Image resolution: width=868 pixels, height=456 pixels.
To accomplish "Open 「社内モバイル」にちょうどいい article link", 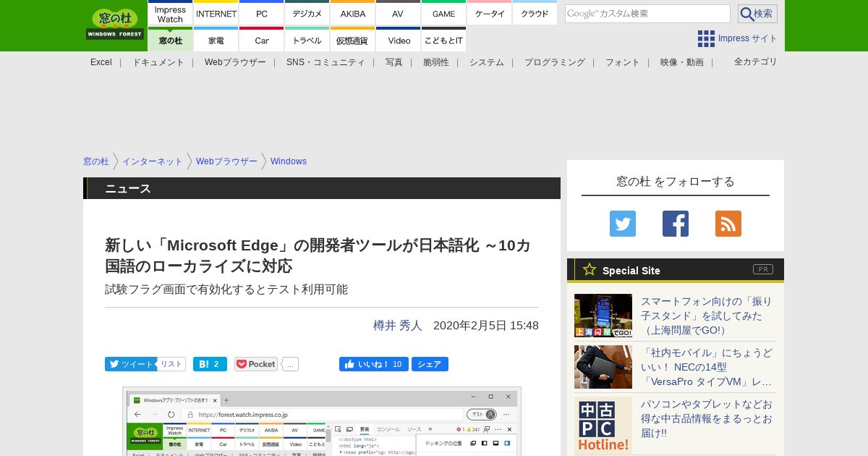I will 707,367.
